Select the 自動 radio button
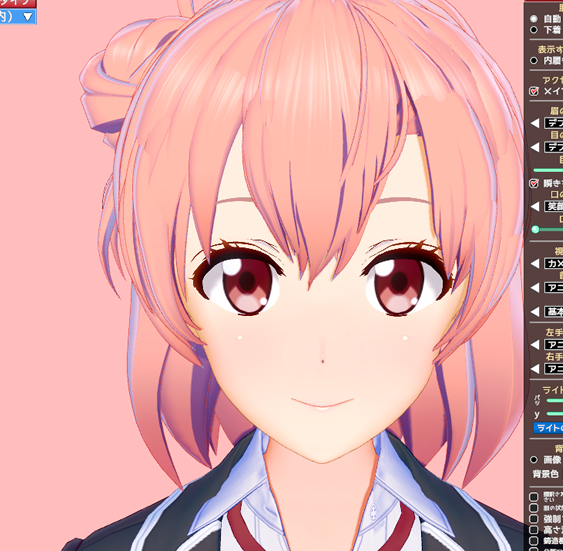563x551 pixels. click(534, 18)
